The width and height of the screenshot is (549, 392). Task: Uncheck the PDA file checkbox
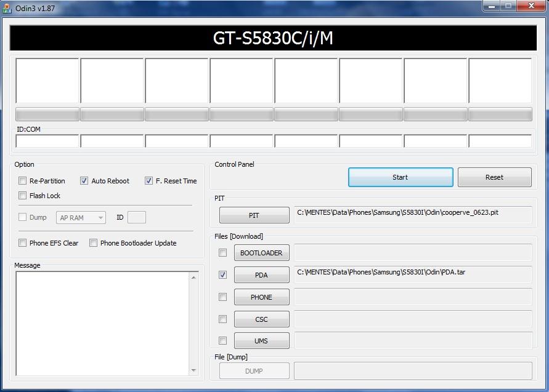222,275
